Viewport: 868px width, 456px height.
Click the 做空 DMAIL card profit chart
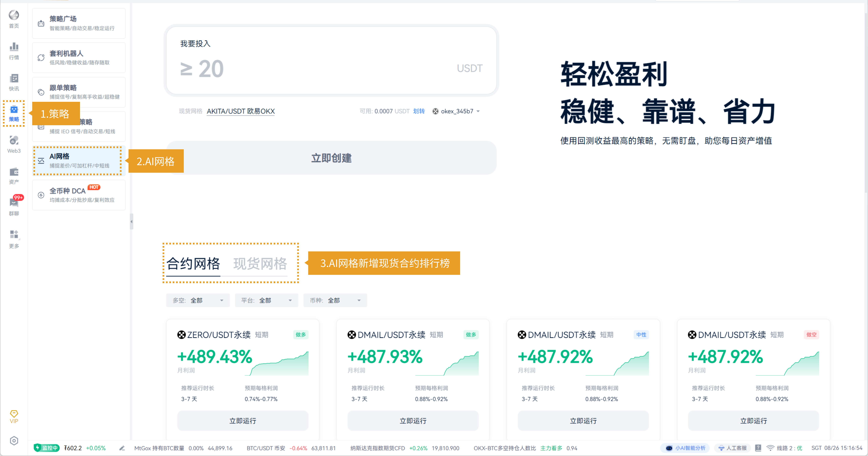(x=787, y=363)
